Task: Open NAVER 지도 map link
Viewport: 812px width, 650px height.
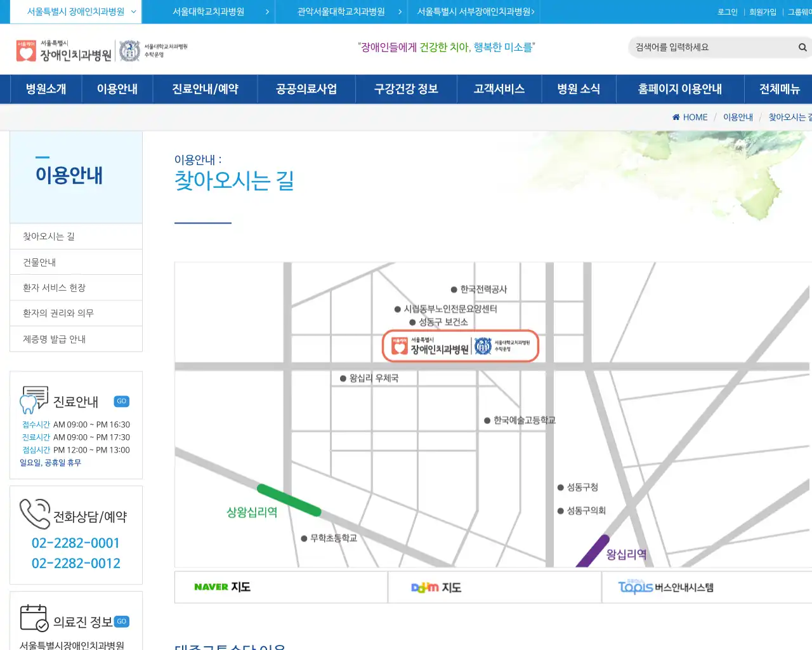Action: (x=281, y=587)
